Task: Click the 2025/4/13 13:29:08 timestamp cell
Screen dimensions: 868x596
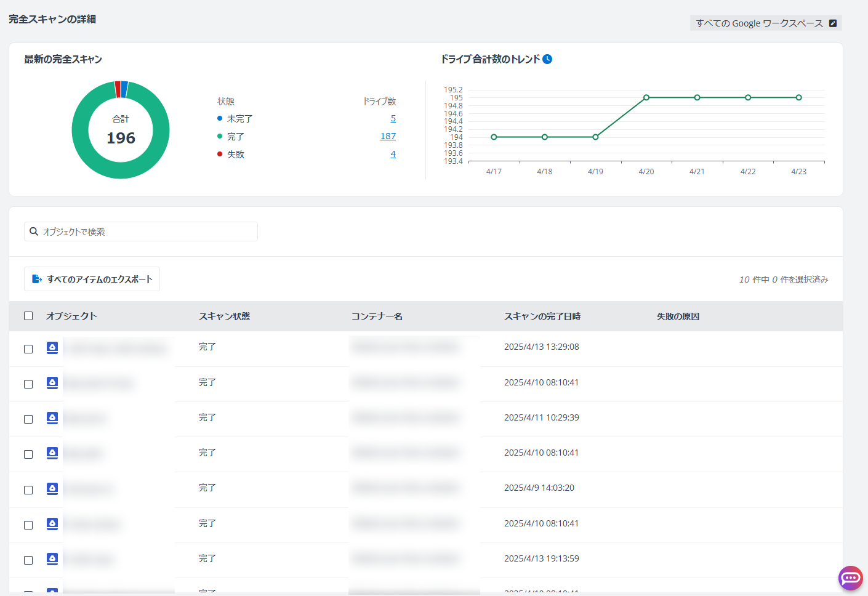Action: (x=542, y=347)
